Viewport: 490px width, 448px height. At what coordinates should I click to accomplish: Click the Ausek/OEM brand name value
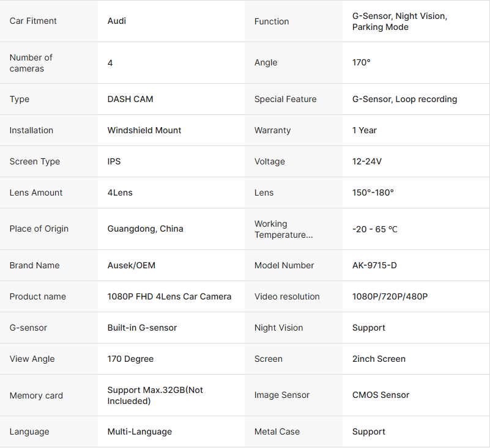tap(132, 265)
